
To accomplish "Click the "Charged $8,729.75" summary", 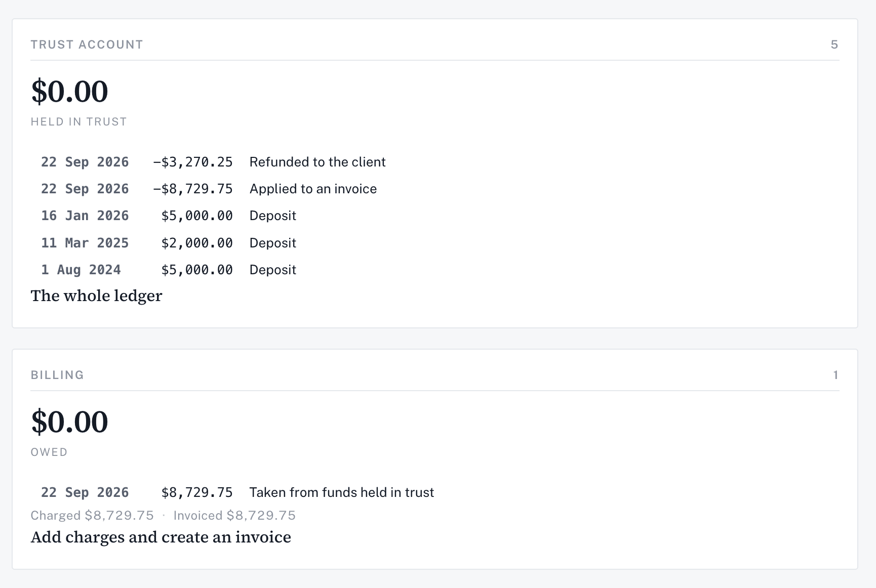I will tap(92, 516).
